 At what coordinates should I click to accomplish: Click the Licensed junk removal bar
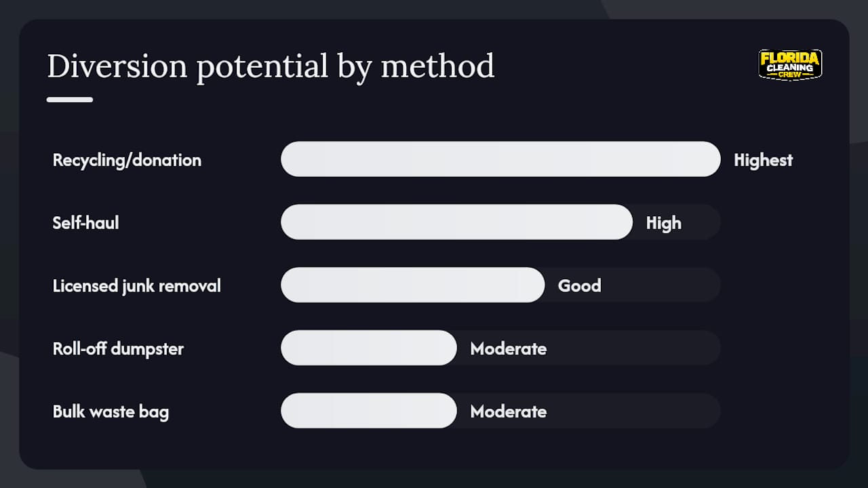[x=412, y=285]
